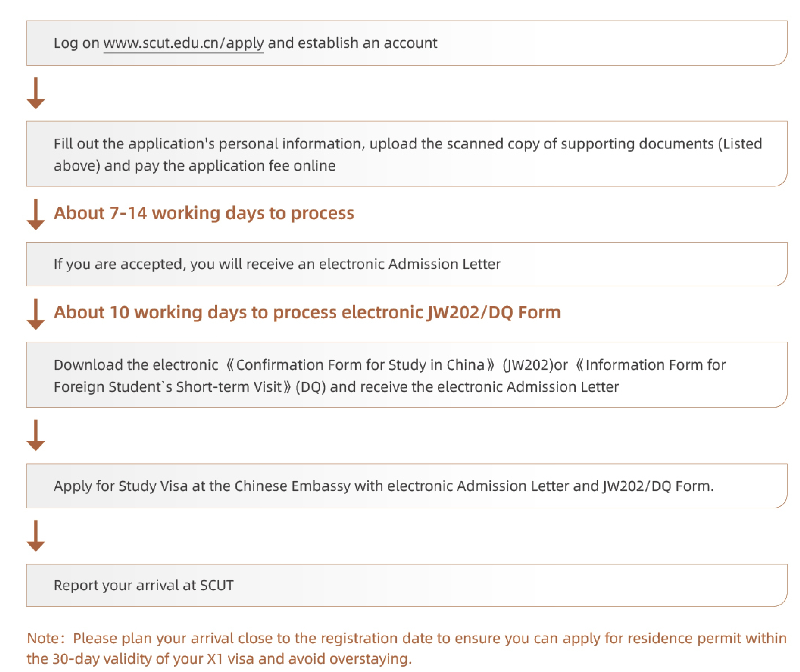800x672 pixels.
Task: Click the arrow beside 'About 7-14 working days'
Action: pyautogui.click(x=36, y=214)
